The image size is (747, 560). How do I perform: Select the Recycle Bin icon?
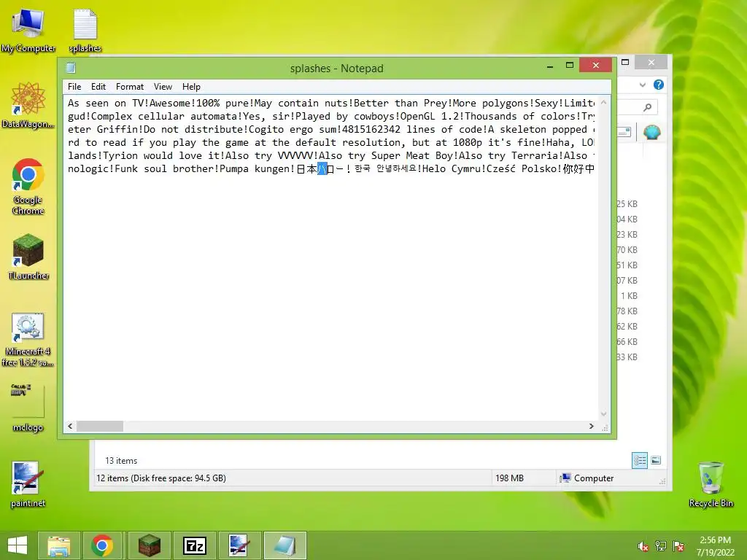click(711, 485)
